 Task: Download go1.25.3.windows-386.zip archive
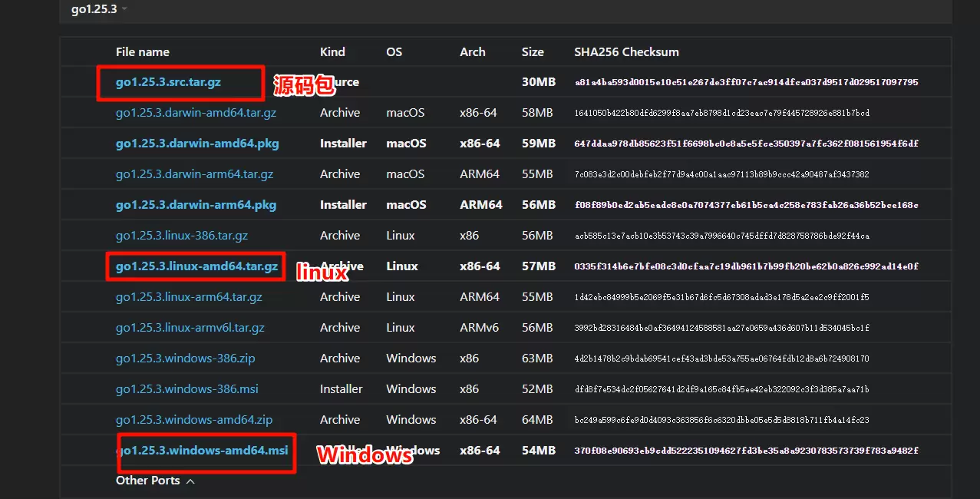(185, 359)
